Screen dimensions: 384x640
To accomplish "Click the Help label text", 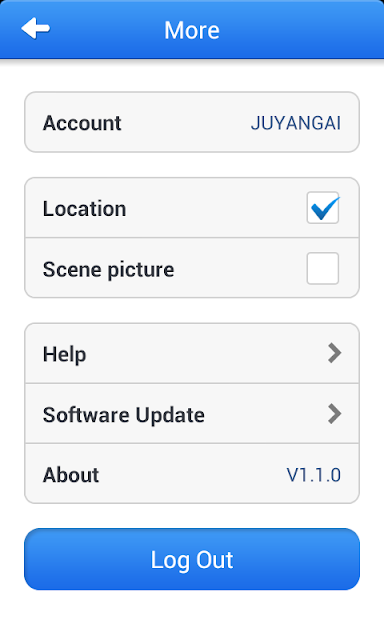I will tap(64, 354).
